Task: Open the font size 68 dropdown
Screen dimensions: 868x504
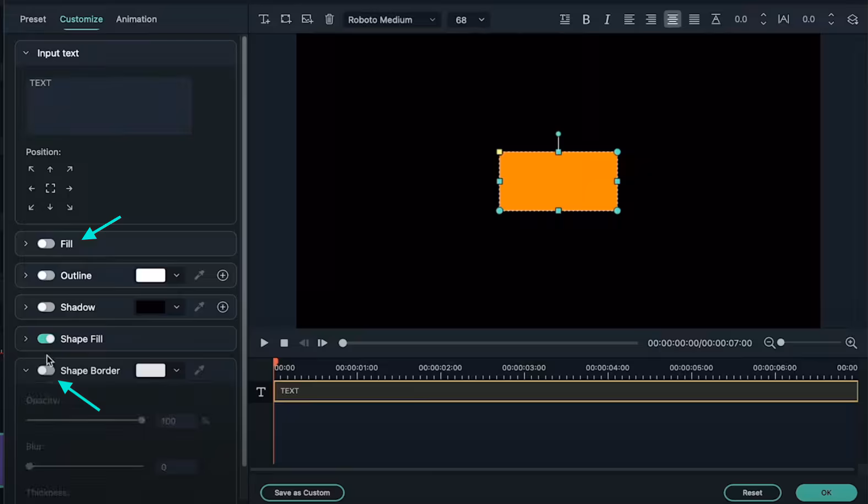Action: pyautogui.click(x=469, y=20)
